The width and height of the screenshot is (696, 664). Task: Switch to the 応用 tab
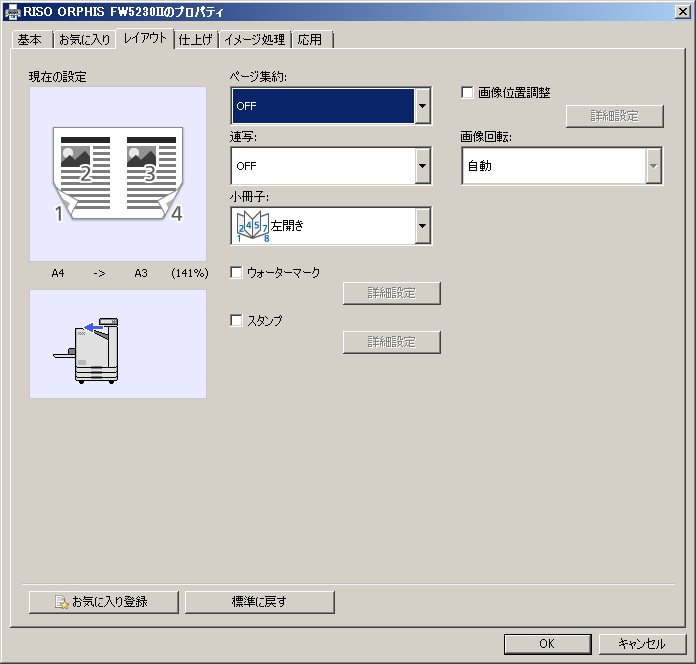[x=310, y=40]
